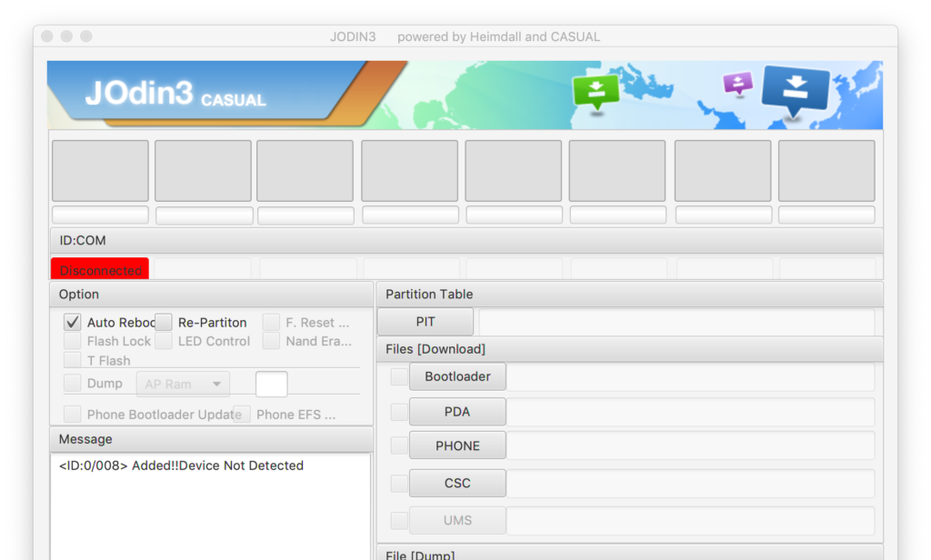Check the box next to PHONE
Screen dimensions: 931x560
[399, 445]
